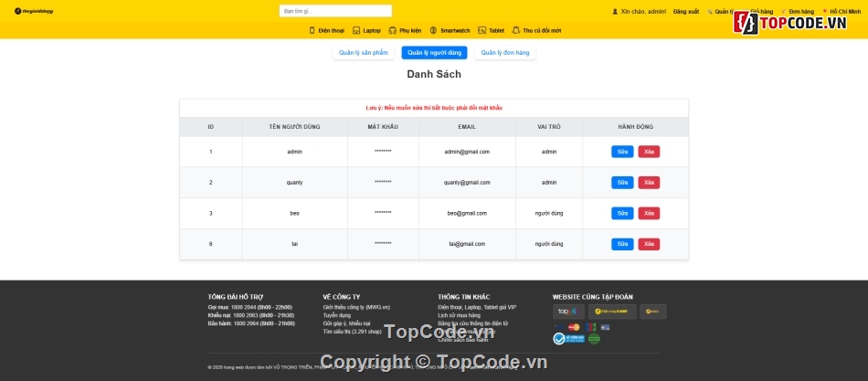Click Bảo hành: 1800 2064 hotline
The width and height of the screenshot is (868, 381).
click(251, 323)
